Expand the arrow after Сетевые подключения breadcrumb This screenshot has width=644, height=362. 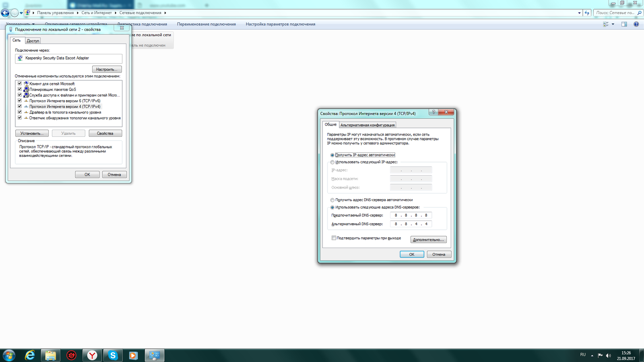[x=165, y=13]
